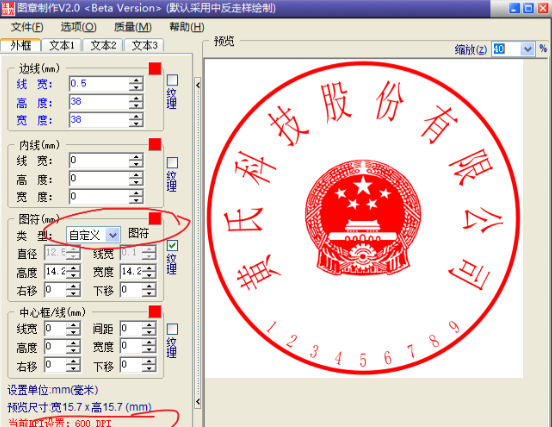Click the 边线 宽度 field showing 38

tap(99, 120)
